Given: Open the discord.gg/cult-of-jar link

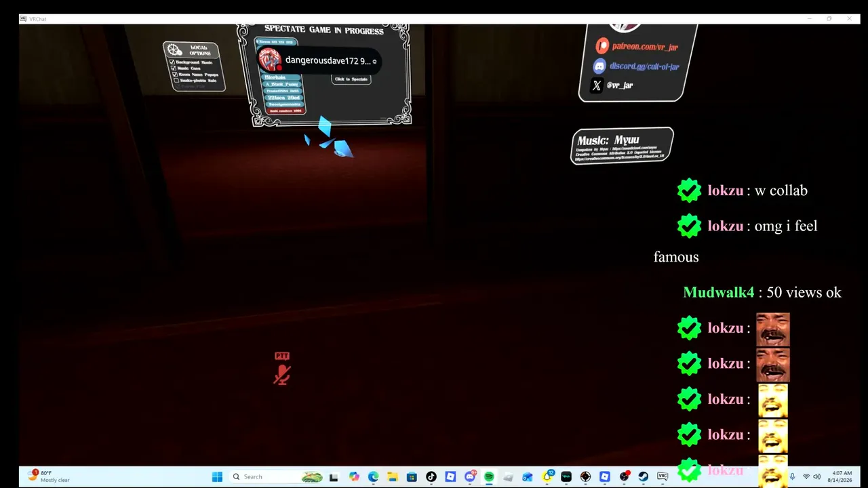Looking at the screenshot, I should click(644, 66).
